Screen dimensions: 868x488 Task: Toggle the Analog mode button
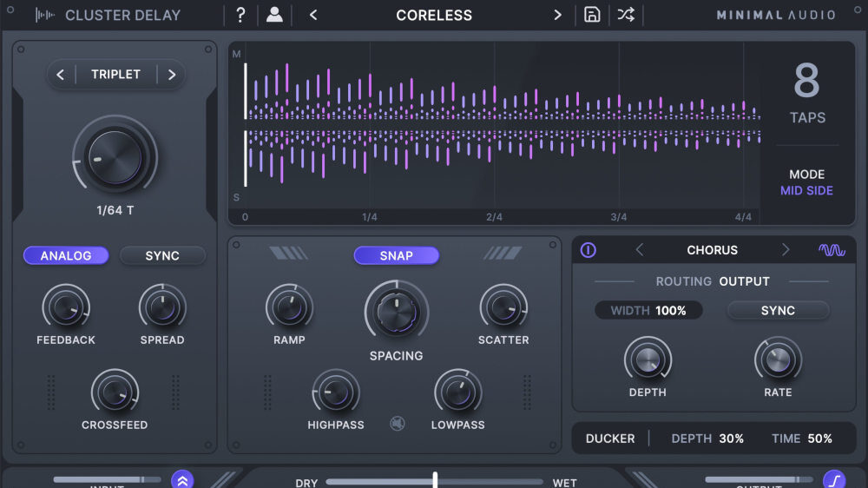point(66,255)
